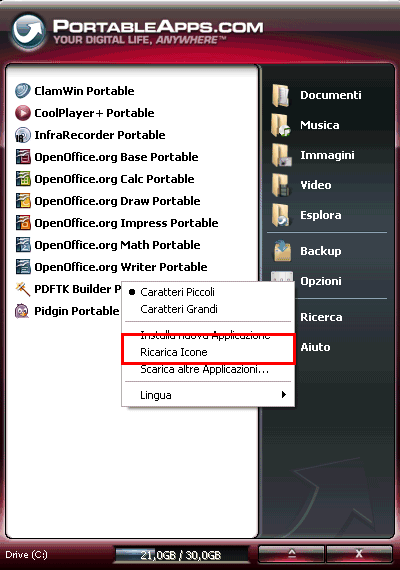Open the PortableApps.com logo icon
Viewport: 400px width, 570px height.
28,31
